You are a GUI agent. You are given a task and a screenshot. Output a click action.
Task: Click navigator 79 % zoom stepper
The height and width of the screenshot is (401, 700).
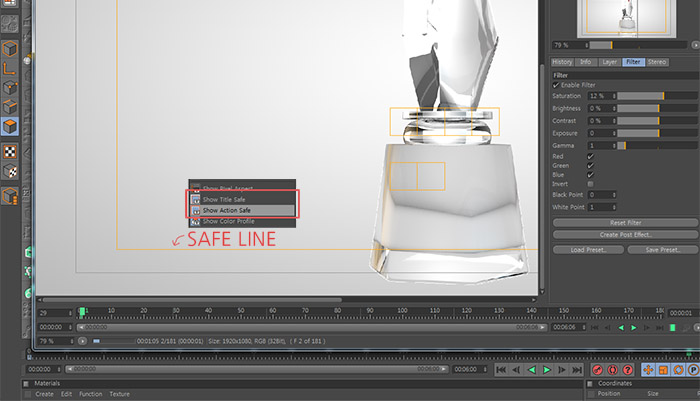tap(587, 45)
